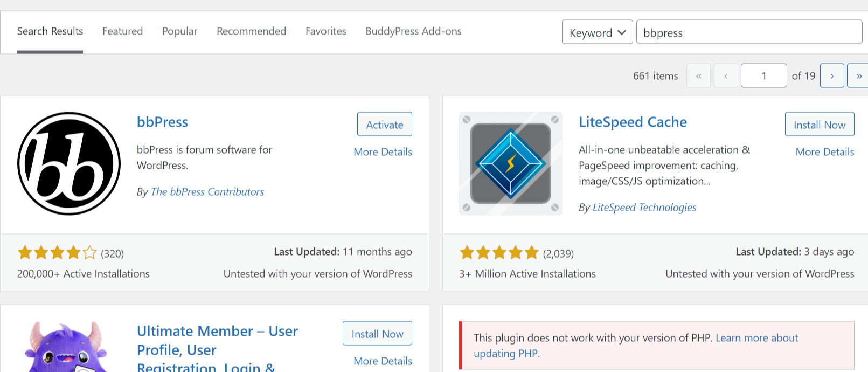Click the bbPress (320) rating count
Screen dimensions: 868x372
click(113, 253)
